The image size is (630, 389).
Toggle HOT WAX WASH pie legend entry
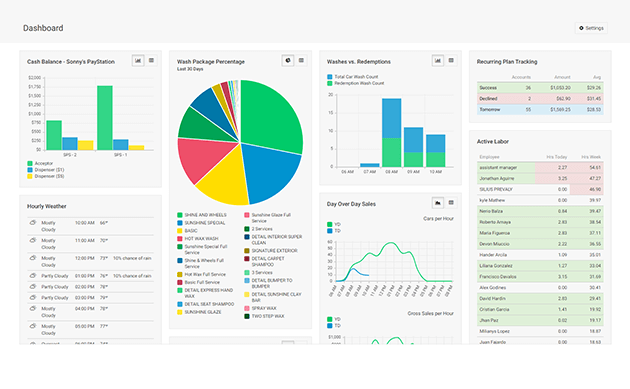198,239
